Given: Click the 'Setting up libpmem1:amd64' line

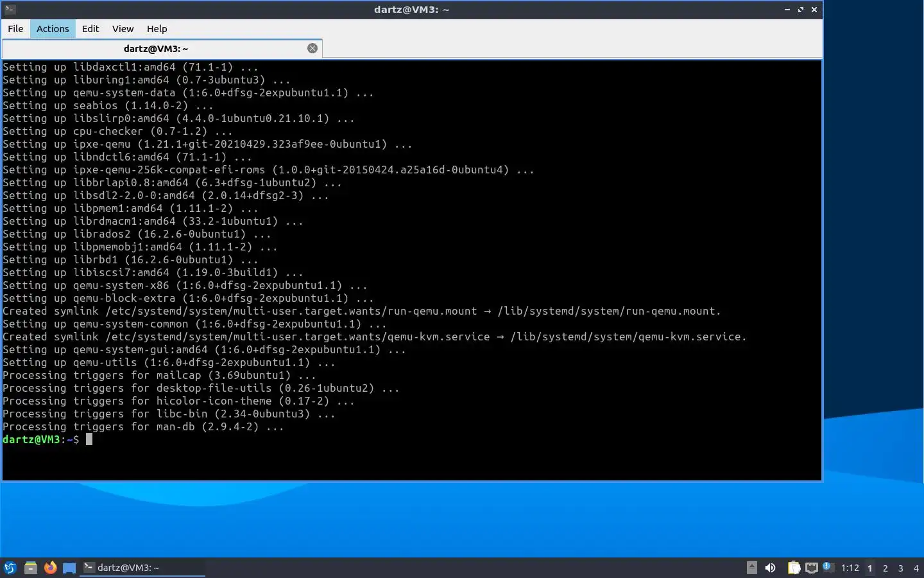Looking at the screenshot, I should click(131, 208).
